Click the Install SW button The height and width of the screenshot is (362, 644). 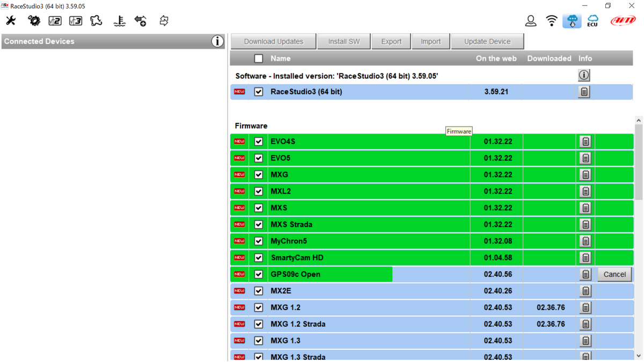pos(344,41)
